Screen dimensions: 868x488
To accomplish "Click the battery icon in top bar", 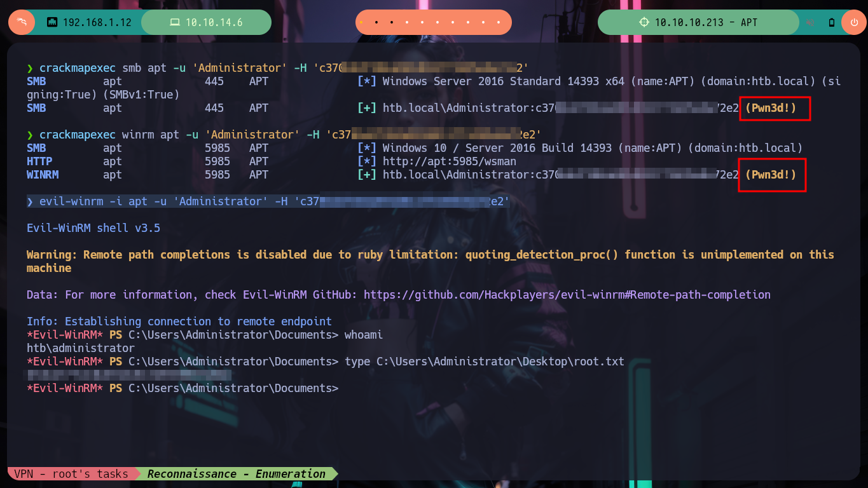I will 831,22.
